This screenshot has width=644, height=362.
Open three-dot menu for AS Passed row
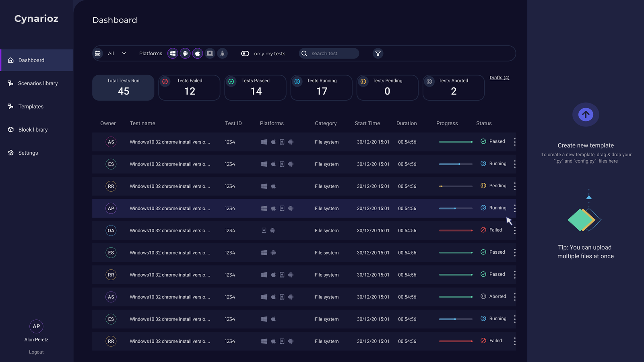pos(514,142)
